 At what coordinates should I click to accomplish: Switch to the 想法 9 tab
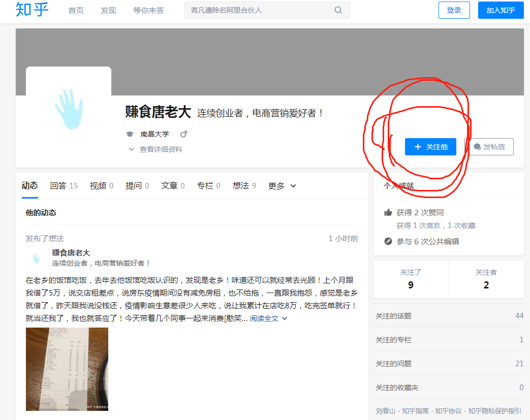pos(244,186)
